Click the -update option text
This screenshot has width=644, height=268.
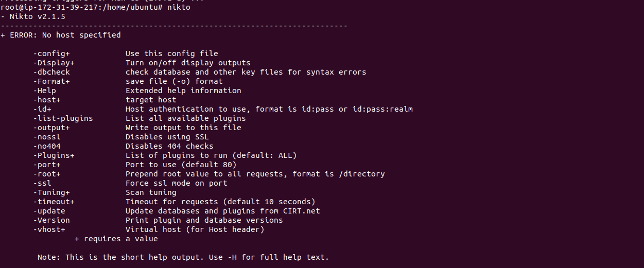(x=49, y=211)
